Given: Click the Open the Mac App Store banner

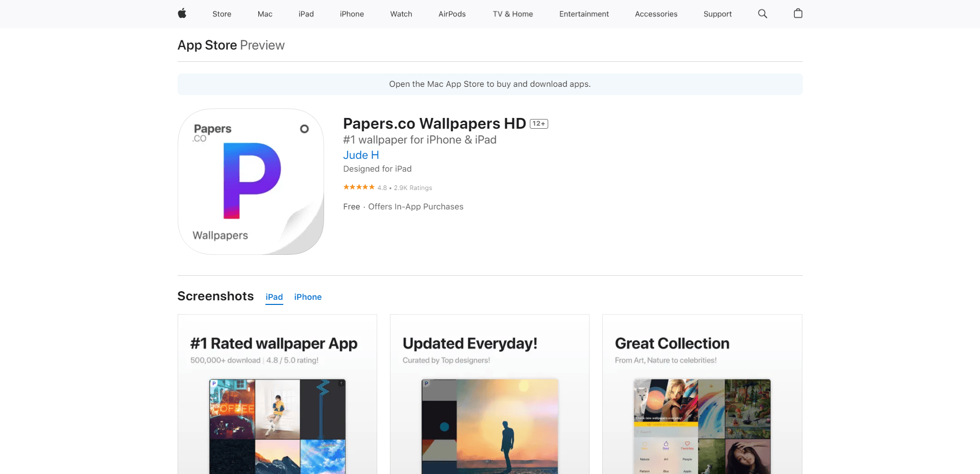Looking at the screenshot, I should tap(490, 84).
